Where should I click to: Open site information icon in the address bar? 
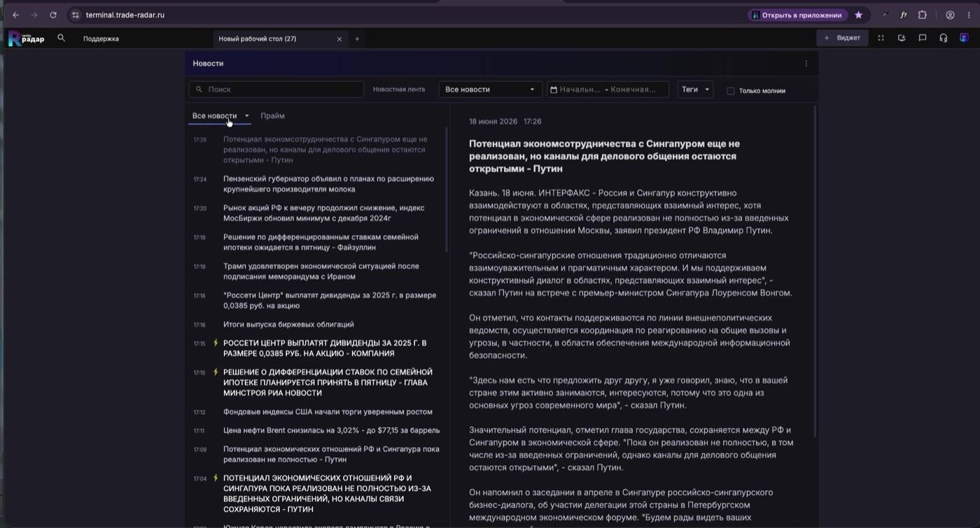pyautogui.click(x=76, y=15)
